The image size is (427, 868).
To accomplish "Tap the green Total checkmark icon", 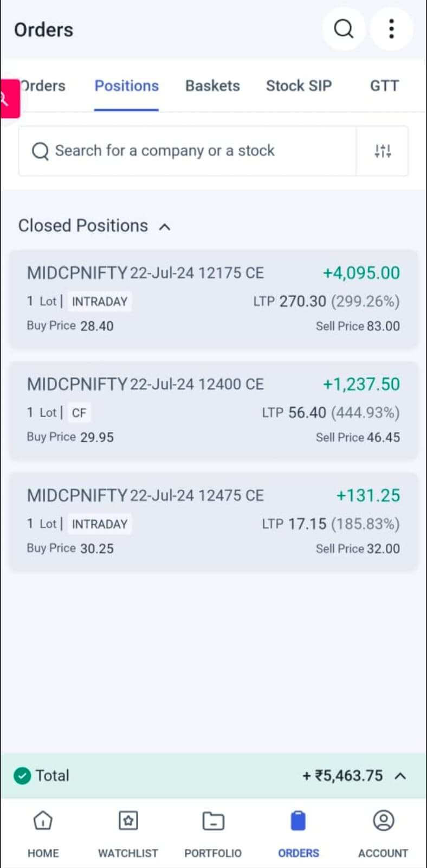I will point(22,776).
